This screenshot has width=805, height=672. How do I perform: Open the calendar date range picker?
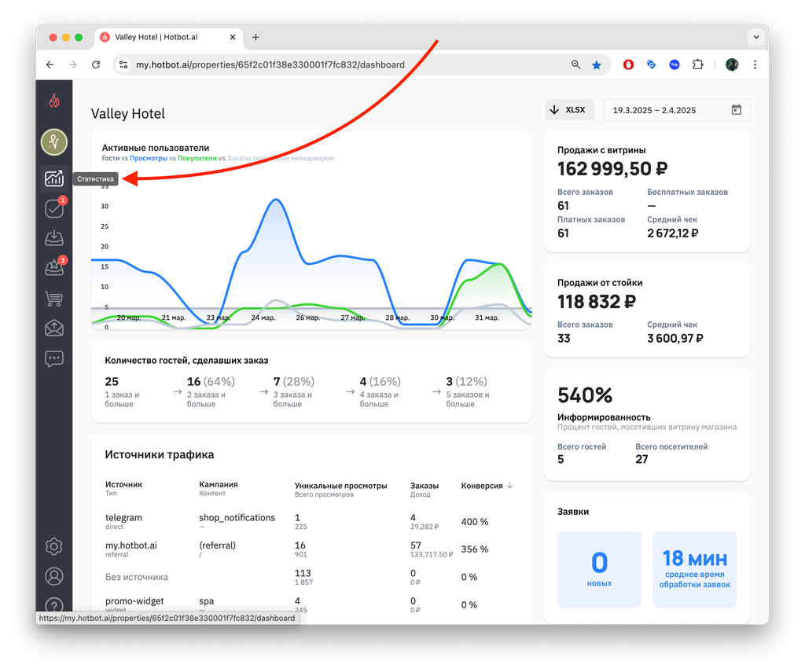(736, 110)
